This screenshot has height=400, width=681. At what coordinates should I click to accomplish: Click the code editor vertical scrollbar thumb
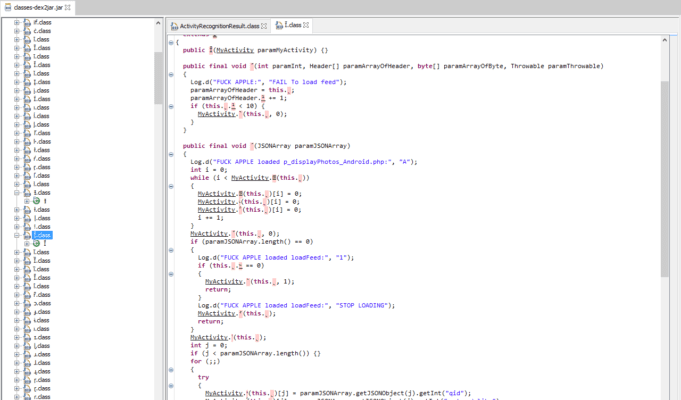[x=665, y=179]
